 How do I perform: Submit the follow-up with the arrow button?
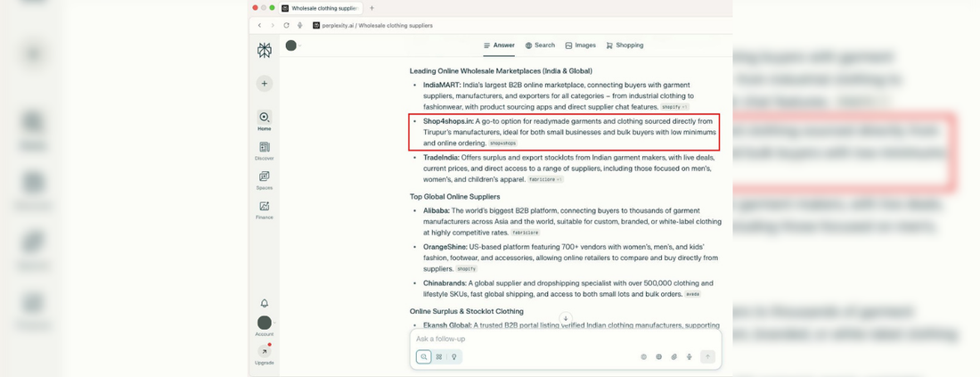[x=707, y=357]
